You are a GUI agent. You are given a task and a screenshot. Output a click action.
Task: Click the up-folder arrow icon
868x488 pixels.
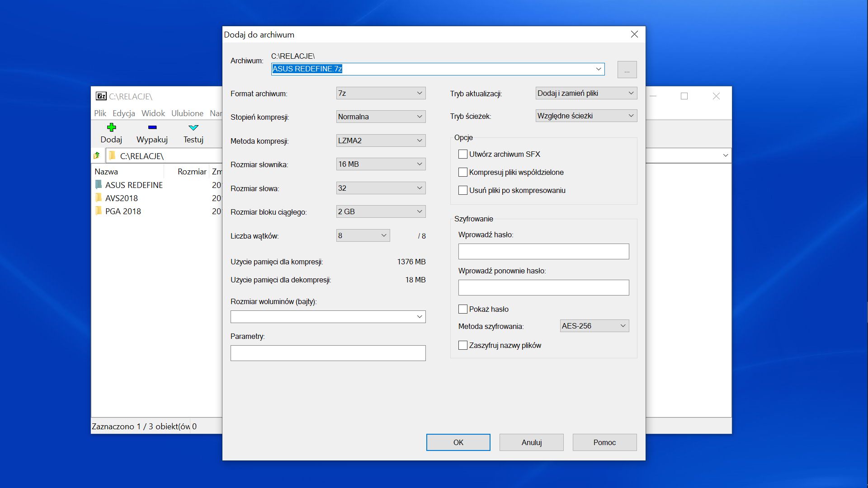97,155
